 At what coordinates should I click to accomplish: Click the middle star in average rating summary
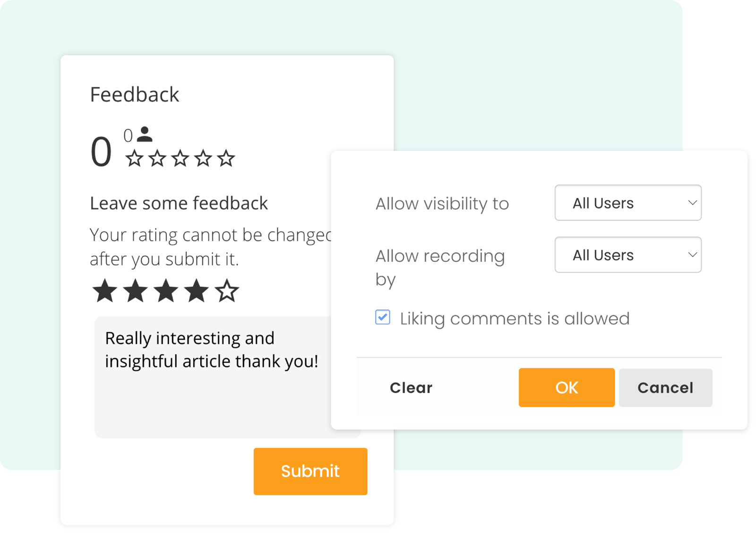[180, 159]
